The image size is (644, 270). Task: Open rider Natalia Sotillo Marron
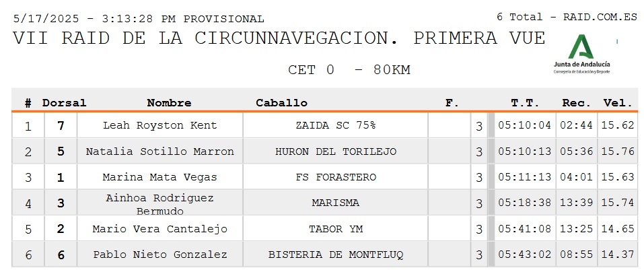coord(159,151)
